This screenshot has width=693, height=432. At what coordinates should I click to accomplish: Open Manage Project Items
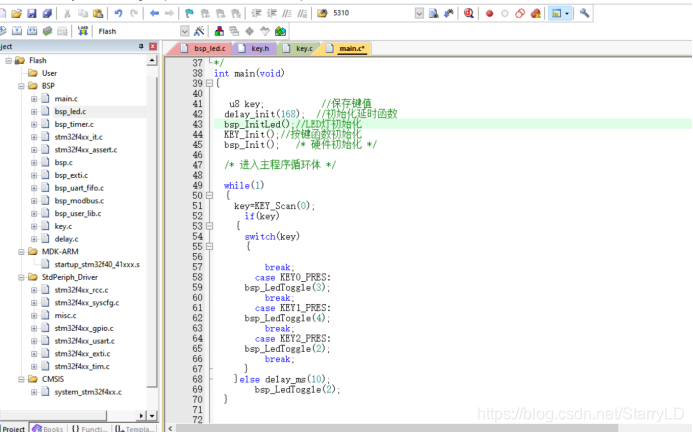pos(219,31)
